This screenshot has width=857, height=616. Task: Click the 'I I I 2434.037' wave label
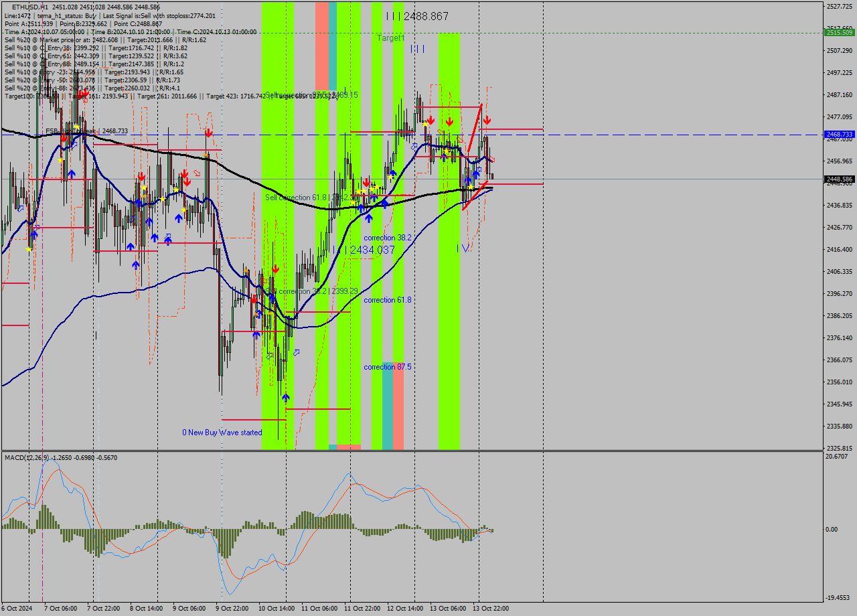click(x=364, y=250)
